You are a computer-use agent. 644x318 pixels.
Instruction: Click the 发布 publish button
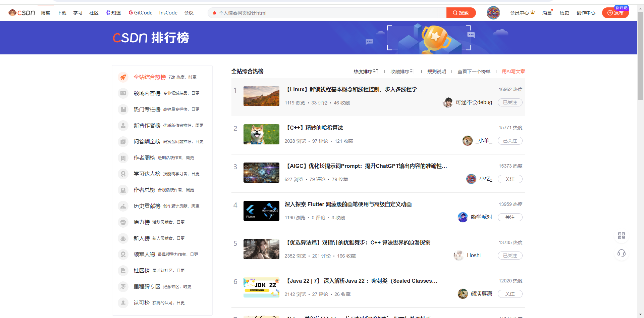pos(615,13)
